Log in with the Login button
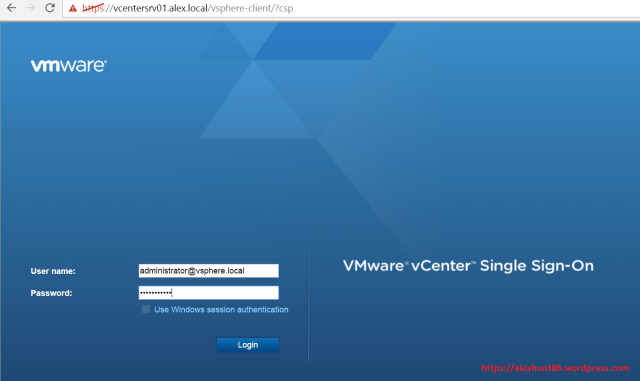Image resolution: width=640 pixels, height=381 pixels. 248,345
